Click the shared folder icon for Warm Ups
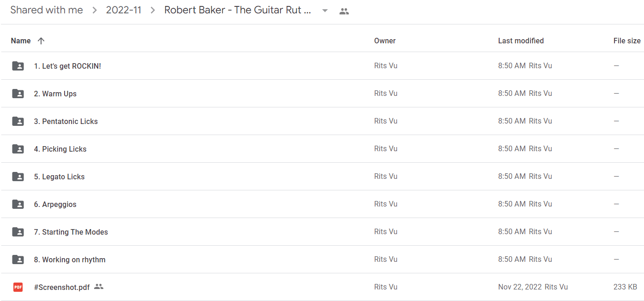644x301 pixels. click(x=18, y=94)
